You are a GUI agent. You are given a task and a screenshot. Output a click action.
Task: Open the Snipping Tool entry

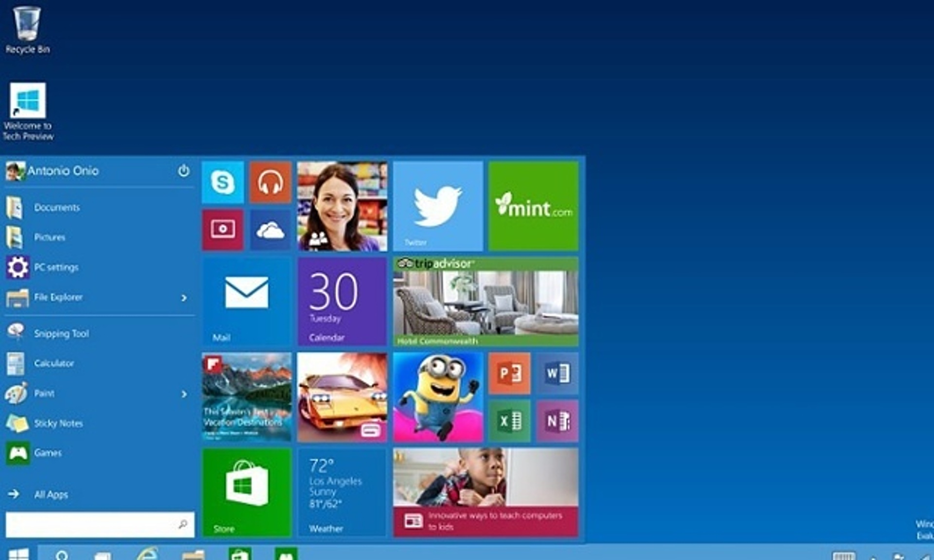pos(61,333)
